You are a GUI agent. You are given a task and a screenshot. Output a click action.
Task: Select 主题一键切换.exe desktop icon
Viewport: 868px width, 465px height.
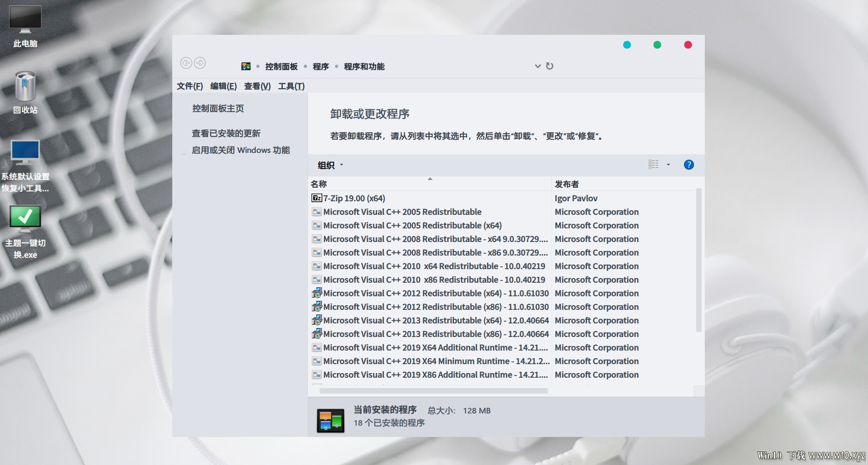pyautogui.click(x=25, y=232)
